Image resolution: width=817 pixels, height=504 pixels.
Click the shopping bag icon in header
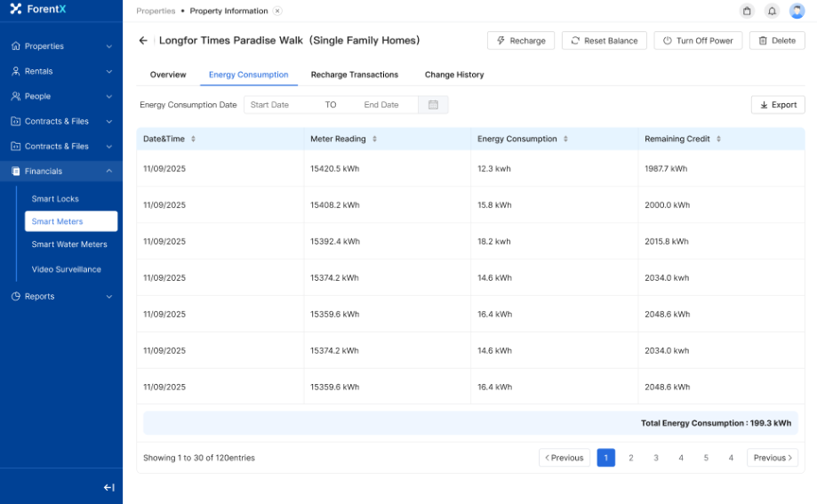click(x=747, y=11)
